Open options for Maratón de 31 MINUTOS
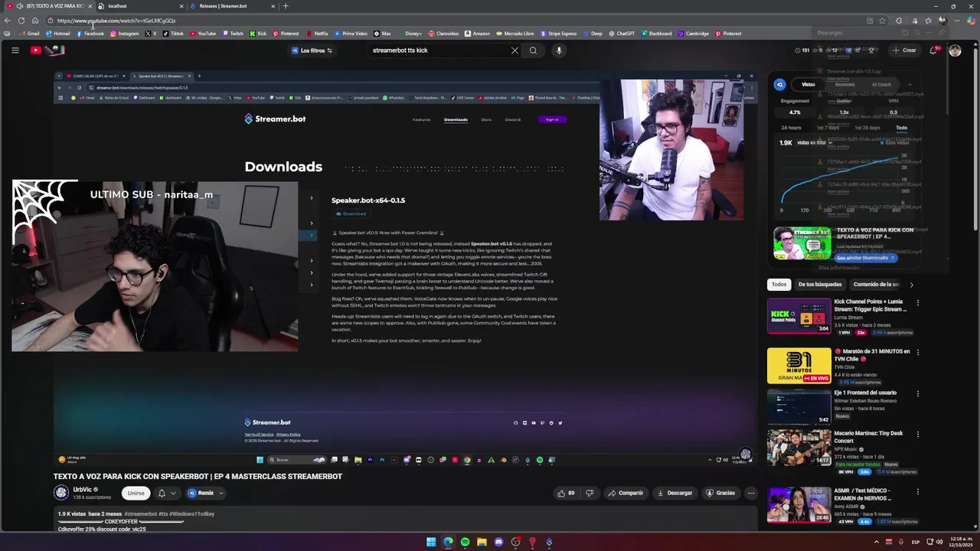This screenshot has height=551, width=980. pyautogui.click(x=917, y=352)
